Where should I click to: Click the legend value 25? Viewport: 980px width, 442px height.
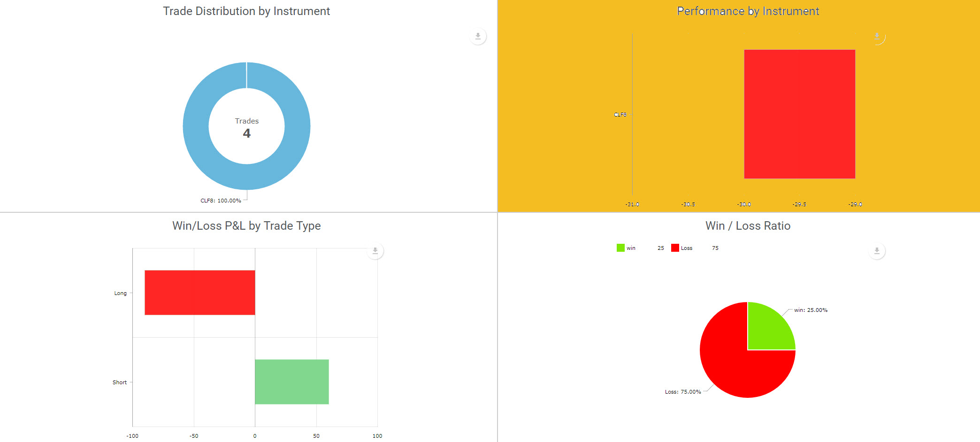(661, 248)
